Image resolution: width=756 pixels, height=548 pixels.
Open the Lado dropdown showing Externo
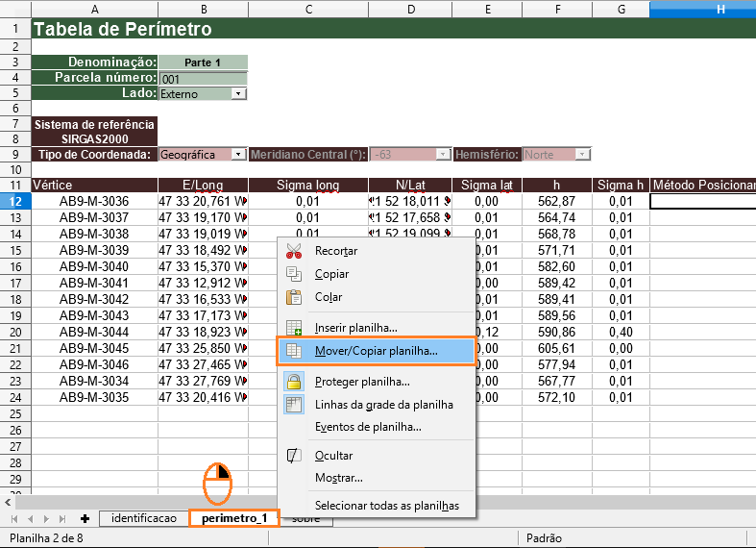tap(238, 94)
